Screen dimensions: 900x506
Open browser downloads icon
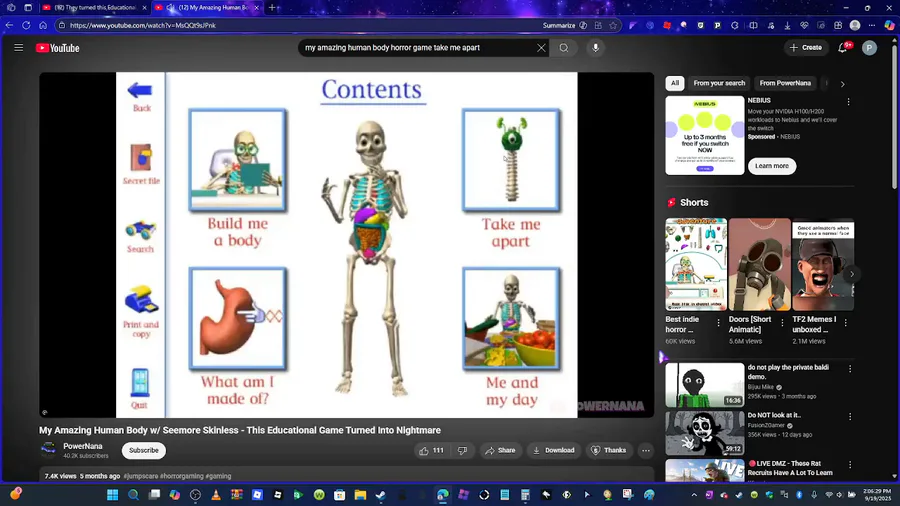coord(787,25)
